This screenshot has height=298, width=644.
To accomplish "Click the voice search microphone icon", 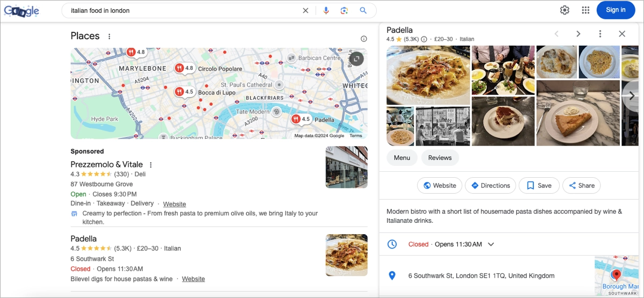I will [326, 10].
